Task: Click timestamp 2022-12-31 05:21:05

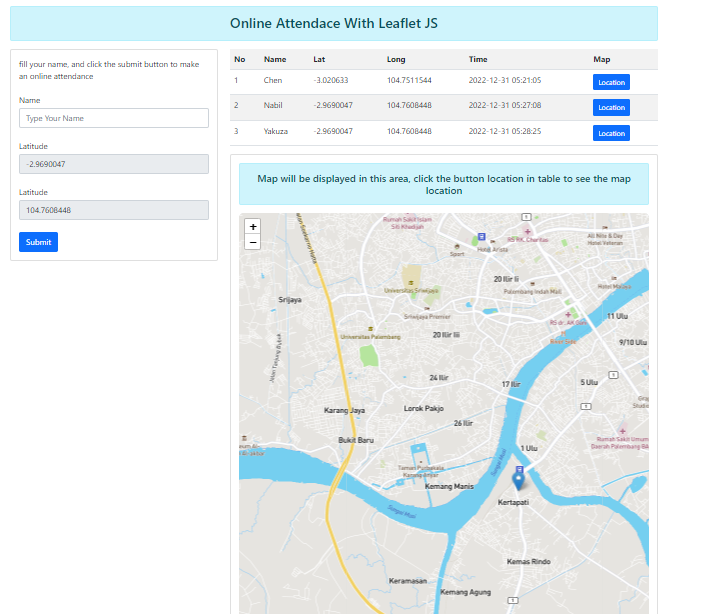Action: pyautogui.click(x=505, y=80)
